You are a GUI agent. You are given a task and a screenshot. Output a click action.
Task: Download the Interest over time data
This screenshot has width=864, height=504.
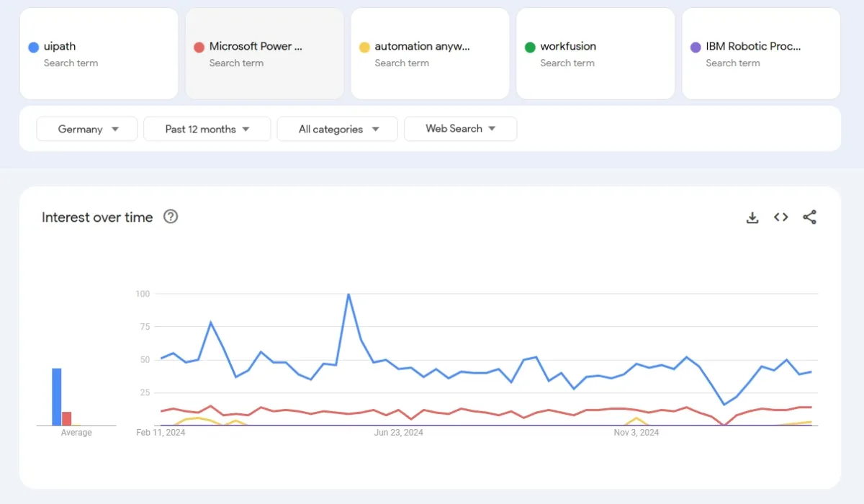752,217
